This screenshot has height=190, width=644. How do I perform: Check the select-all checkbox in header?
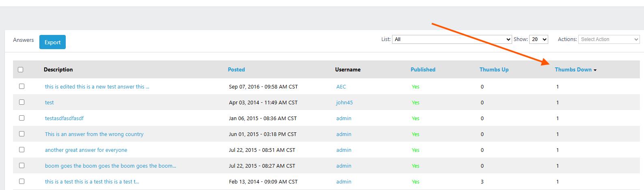[21, 70]
